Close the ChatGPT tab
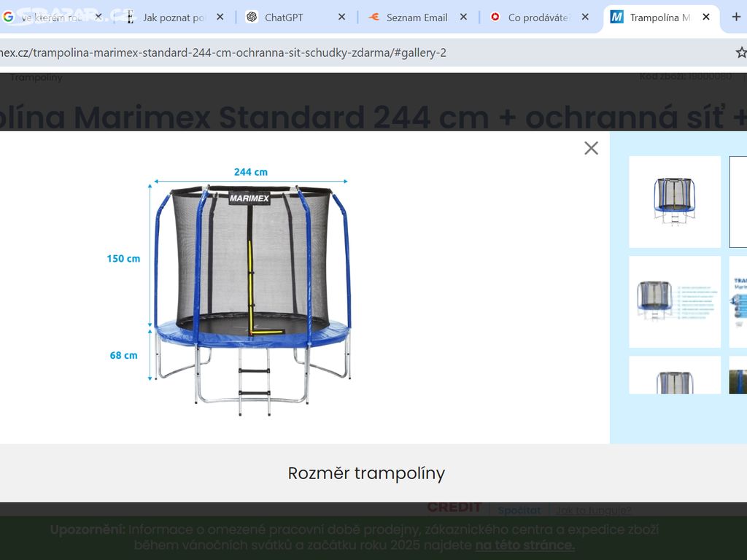Viewport: 747px width, 560px height. click(341, 17)
